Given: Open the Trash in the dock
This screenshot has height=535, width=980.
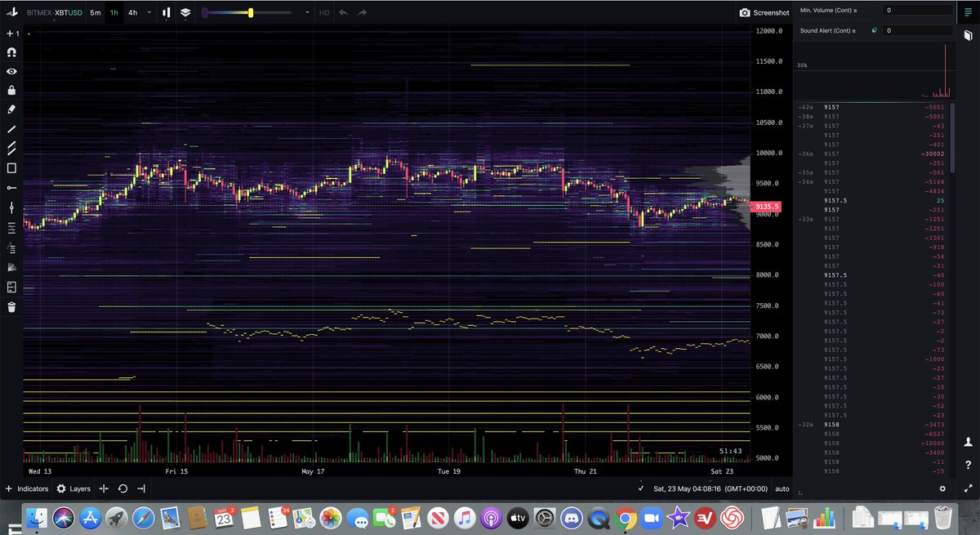Looking at the screenshot, I should (943, 518).
